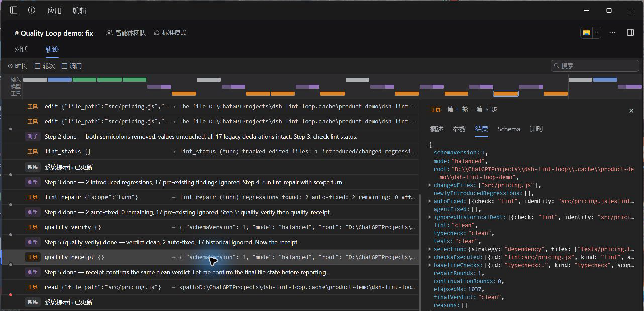Screen dimensions: 644x311
Task: Click the 系统 badge on last row
Action: 33,302
